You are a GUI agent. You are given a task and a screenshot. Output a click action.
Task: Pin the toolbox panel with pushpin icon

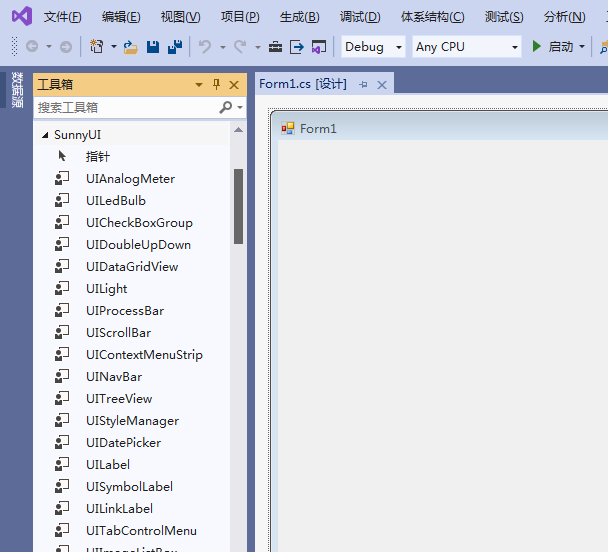217,84
